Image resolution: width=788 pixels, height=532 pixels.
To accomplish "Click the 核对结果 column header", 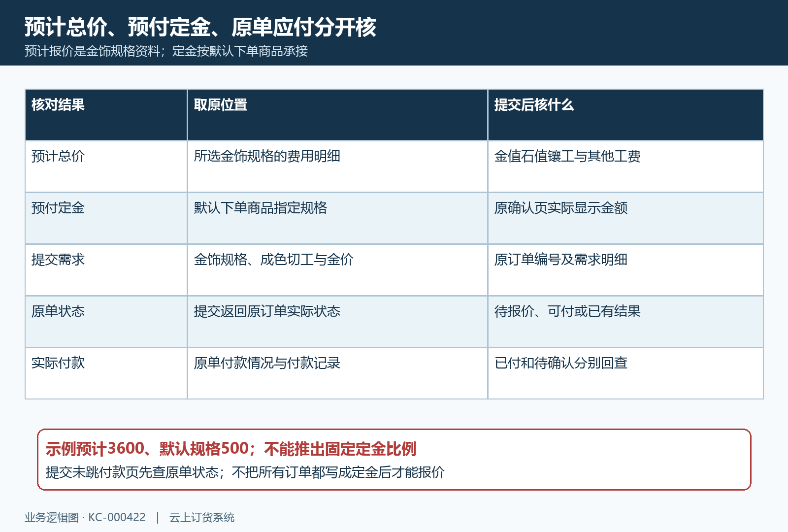I will pyautogui.click(x=106, y=115).
